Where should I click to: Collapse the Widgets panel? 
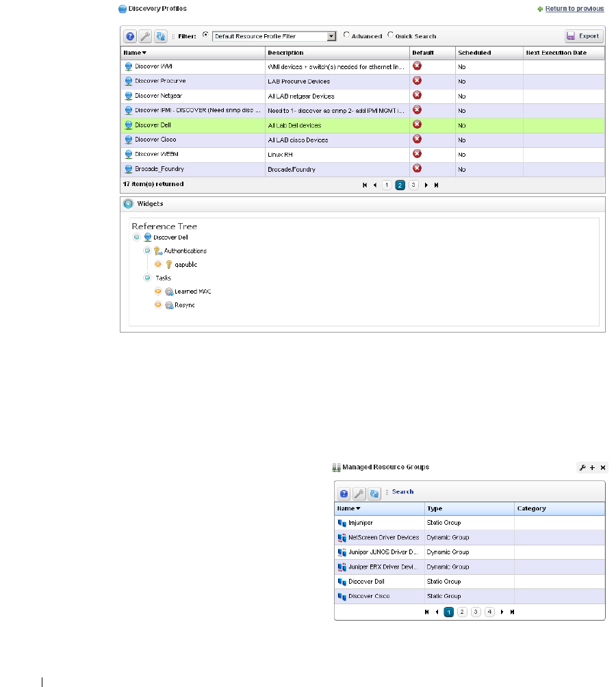[x=129, y=204]
